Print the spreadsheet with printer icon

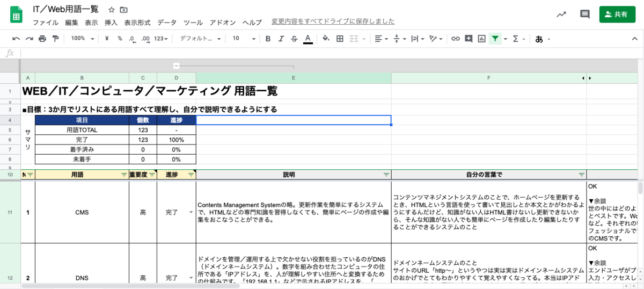pyautogui.click(x=42, y=39)
